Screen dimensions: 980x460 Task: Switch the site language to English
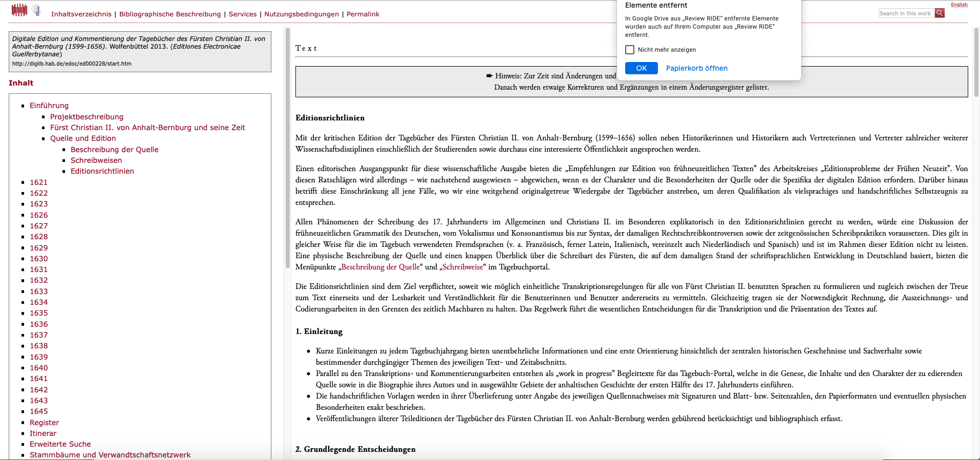click(x=959, y=5)
